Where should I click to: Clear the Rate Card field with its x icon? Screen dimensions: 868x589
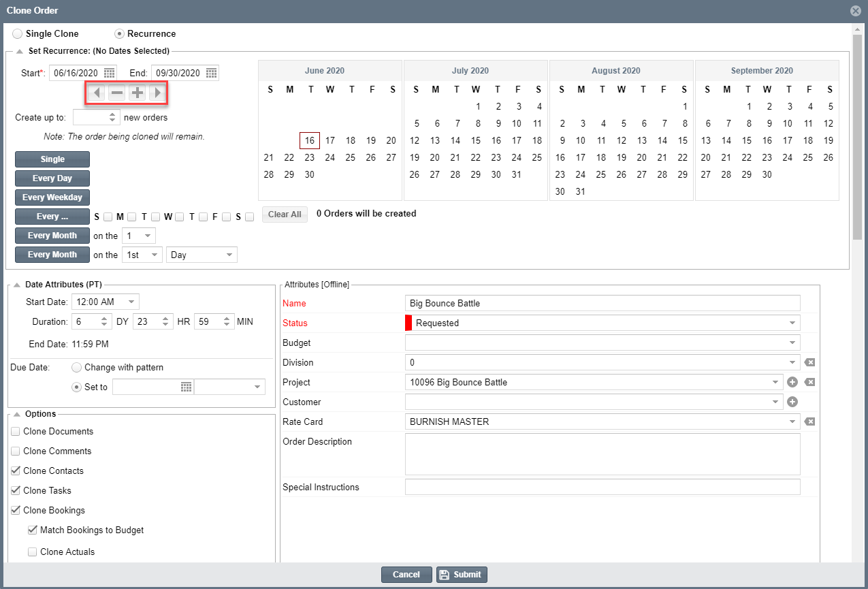[809, 422]
